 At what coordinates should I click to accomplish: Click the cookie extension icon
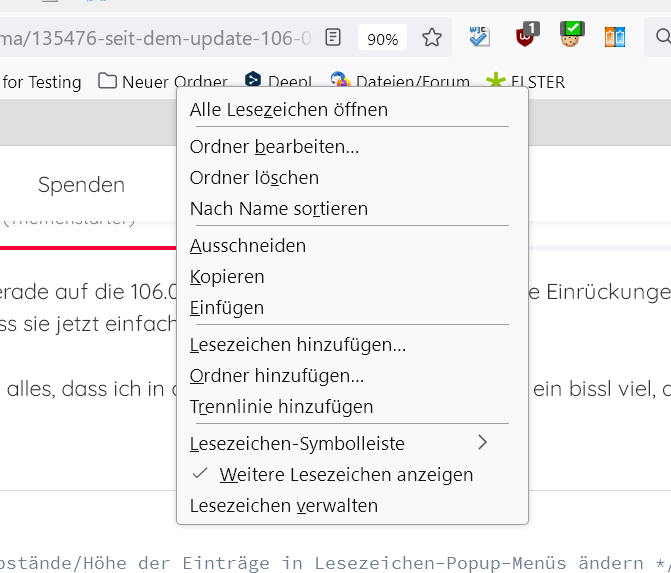(571, 37)
